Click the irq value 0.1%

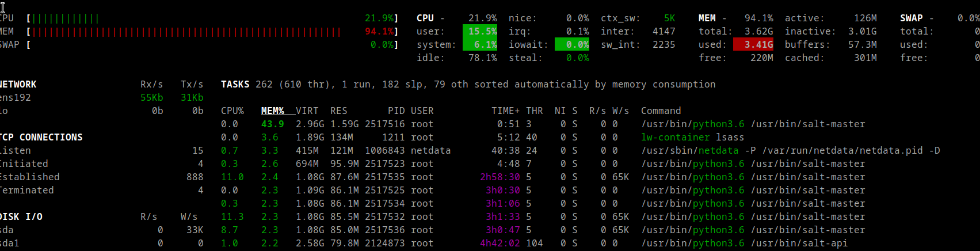click(x=578, y=32)
